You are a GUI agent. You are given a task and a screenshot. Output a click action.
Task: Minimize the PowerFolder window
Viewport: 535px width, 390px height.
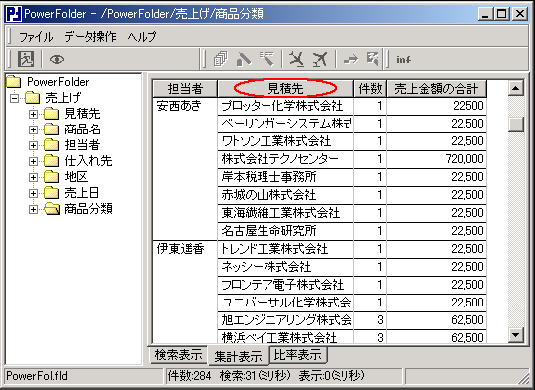coord(486,14)
